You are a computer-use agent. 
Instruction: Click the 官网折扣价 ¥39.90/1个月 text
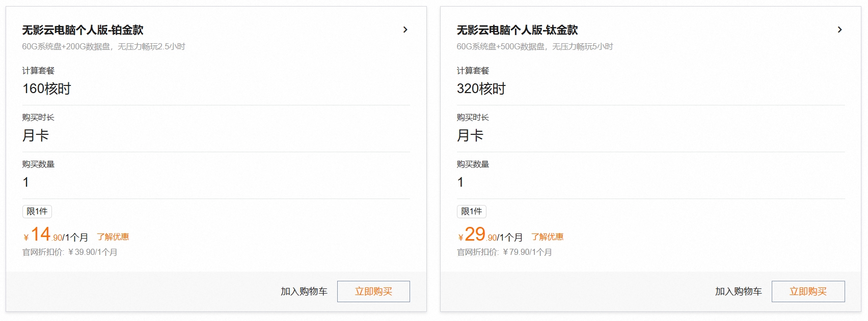point(70,252)
